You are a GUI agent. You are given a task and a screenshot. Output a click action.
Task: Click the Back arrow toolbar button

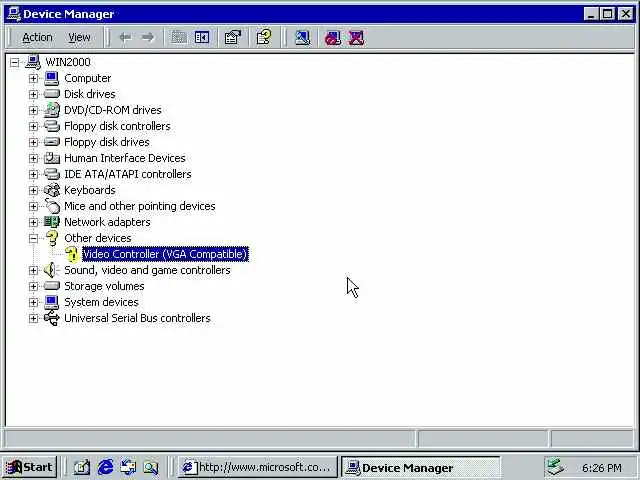coord(125,38)
